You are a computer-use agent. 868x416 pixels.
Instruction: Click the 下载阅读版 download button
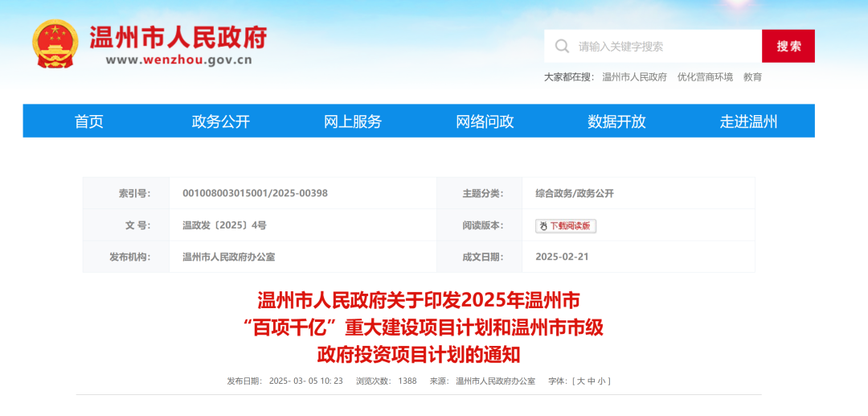pyautogui.click(x=566, y=225)
